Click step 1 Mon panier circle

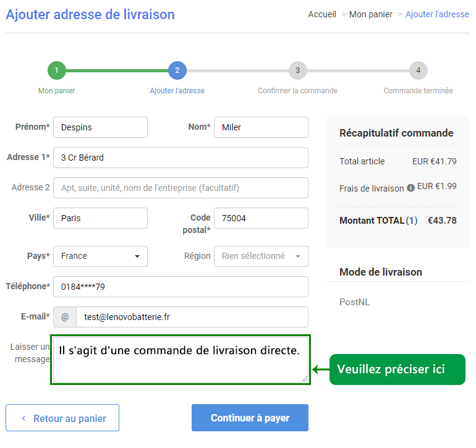[x=56, y=70]
